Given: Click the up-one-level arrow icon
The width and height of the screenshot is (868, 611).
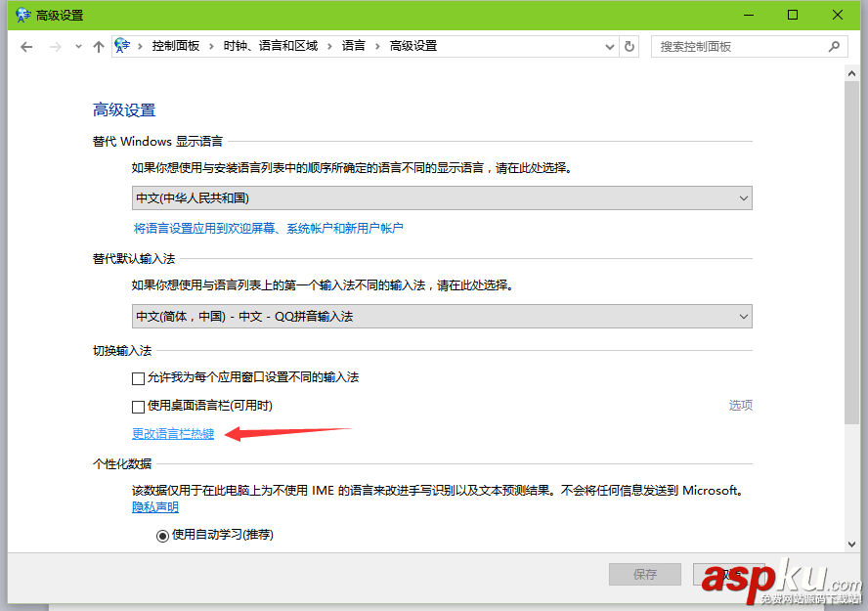Looking at the screenshot, I should click(99, 46).
